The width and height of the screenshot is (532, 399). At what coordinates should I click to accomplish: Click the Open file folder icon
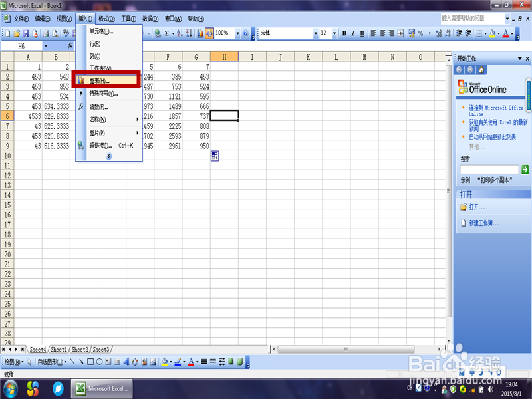tap(17, 33)
